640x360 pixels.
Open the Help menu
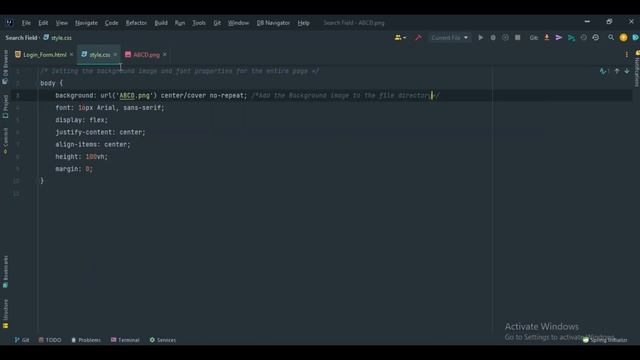coord(303,23)
